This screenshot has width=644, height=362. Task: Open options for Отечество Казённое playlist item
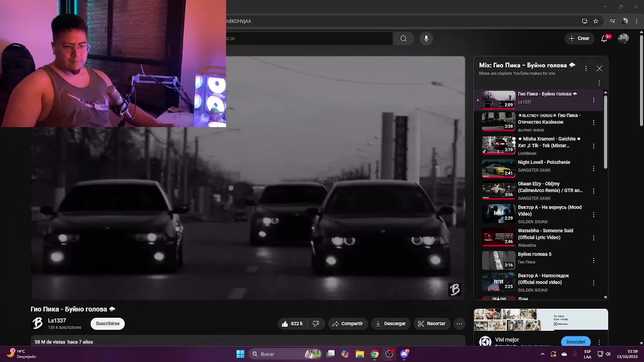(594, 123)
